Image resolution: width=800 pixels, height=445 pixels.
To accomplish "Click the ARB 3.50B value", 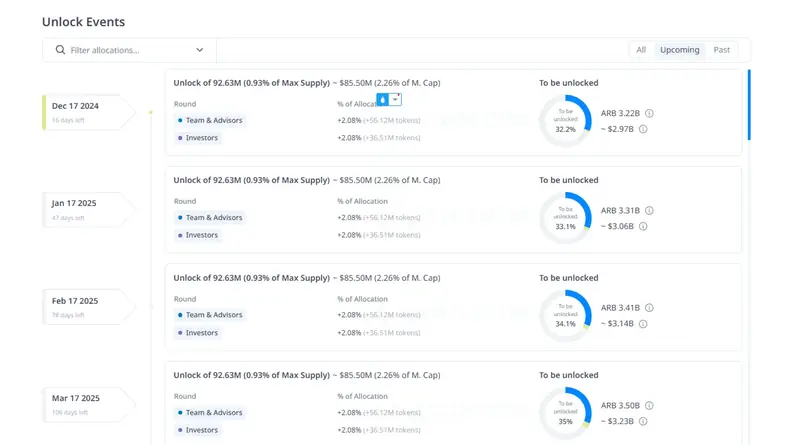I will (620, 405).
